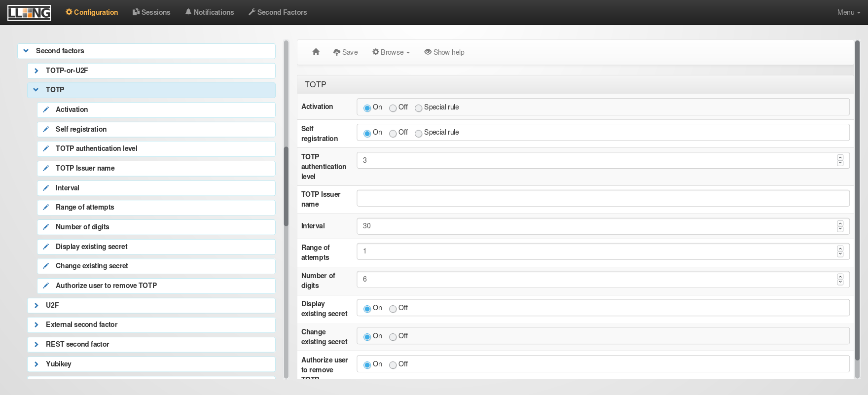This screenshot has height=395, width=868.
Task: Click the Range of attempts input field
Action: [603, 251]
